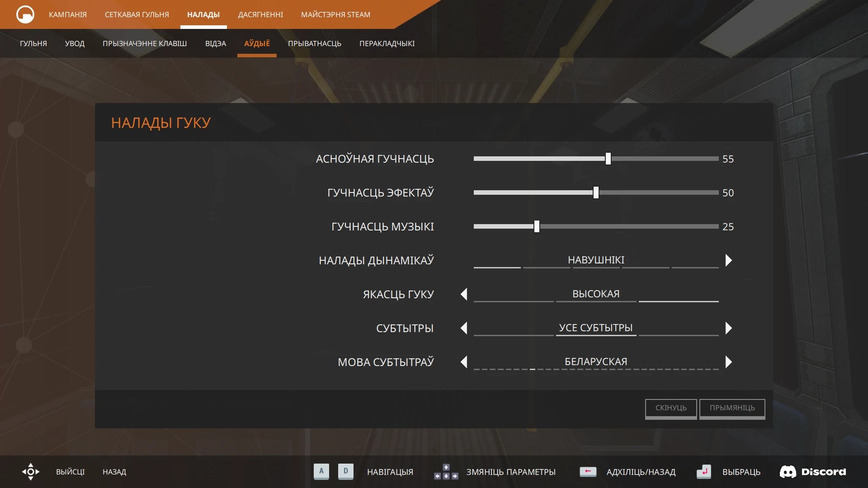
Task: Click the УСЕ СУБТЫТРЫ value
Action: [x=596, y=328]
